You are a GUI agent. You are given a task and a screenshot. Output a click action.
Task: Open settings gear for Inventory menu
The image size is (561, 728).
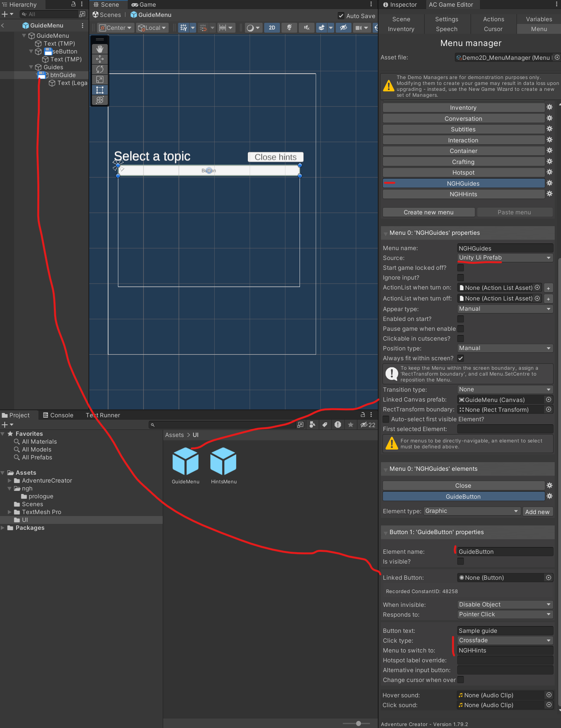tap(550, 107)
